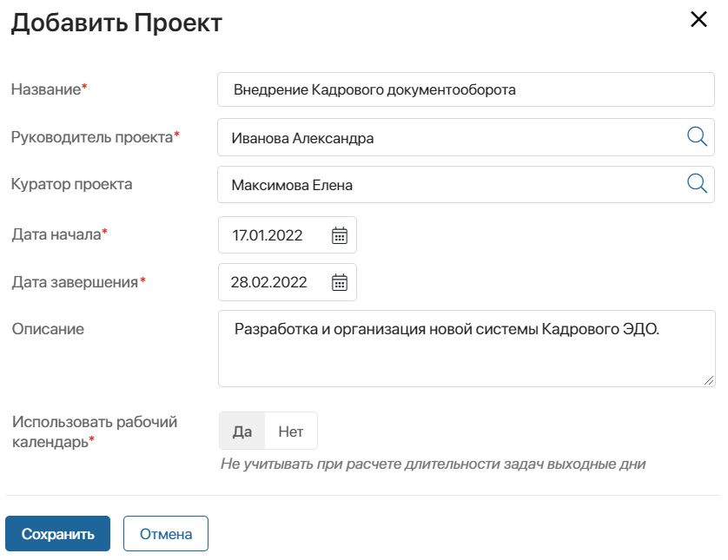Close the Добавить Проект dialog
728x560 pixels.
[x=698, y=19]
